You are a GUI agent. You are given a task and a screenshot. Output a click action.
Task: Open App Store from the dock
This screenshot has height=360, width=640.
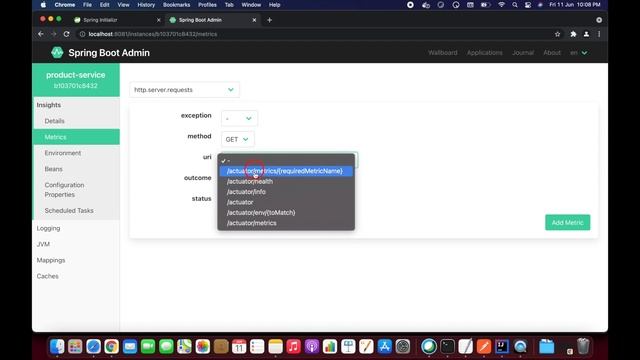384,347
